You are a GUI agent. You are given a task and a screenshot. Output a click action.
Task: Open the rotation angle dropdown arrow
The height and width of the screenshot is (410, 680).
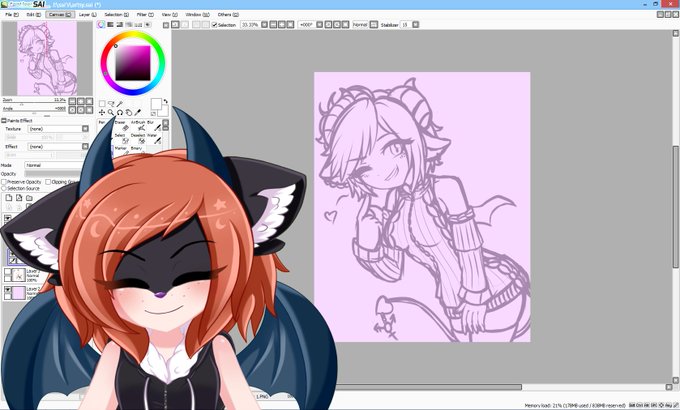319,25
